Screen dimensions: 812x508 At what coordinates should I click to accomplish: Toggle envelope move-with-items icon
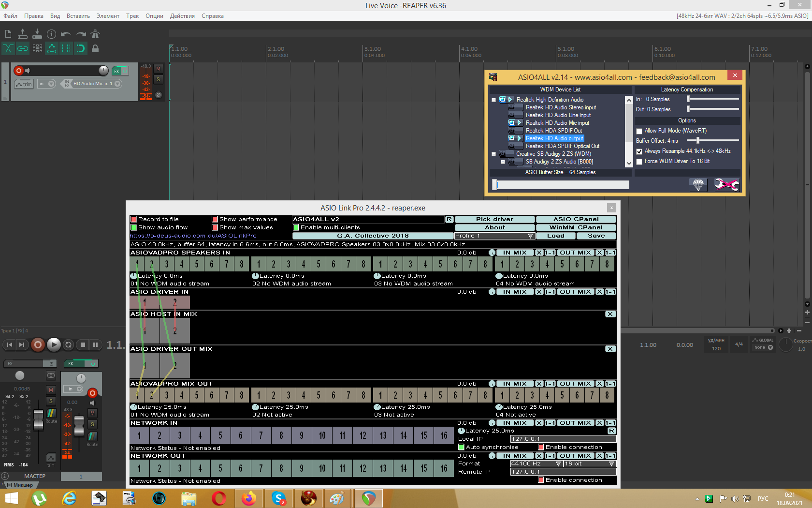click(x=52, y=48)
